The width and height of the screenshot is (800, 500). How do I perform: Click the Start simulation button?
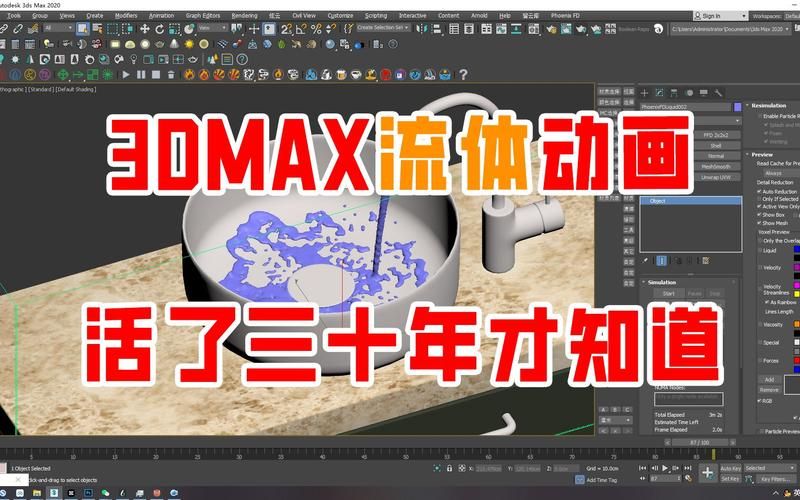[668, 293]
